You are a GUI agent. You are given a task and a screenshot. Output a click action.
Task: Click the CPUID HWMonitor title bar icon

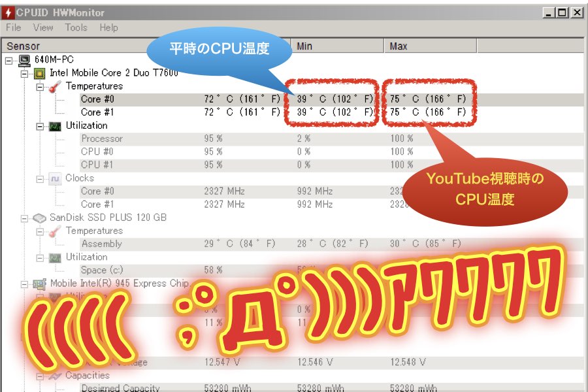point(8,12)
